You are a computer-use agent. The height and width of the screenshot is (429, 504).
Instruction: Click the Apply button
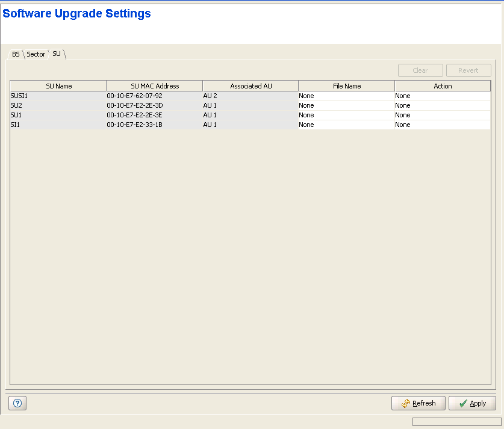click(x=472, y=403)
